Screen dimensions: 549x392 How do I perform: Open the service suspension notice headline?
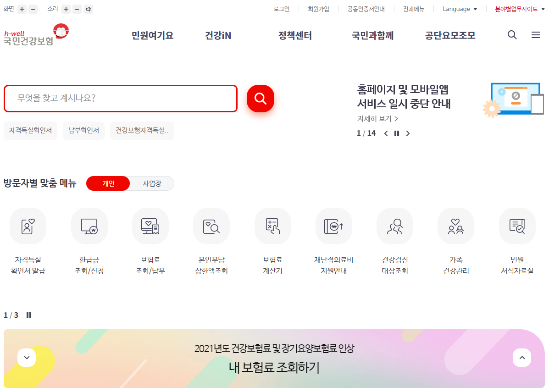(x=404, y=97)
